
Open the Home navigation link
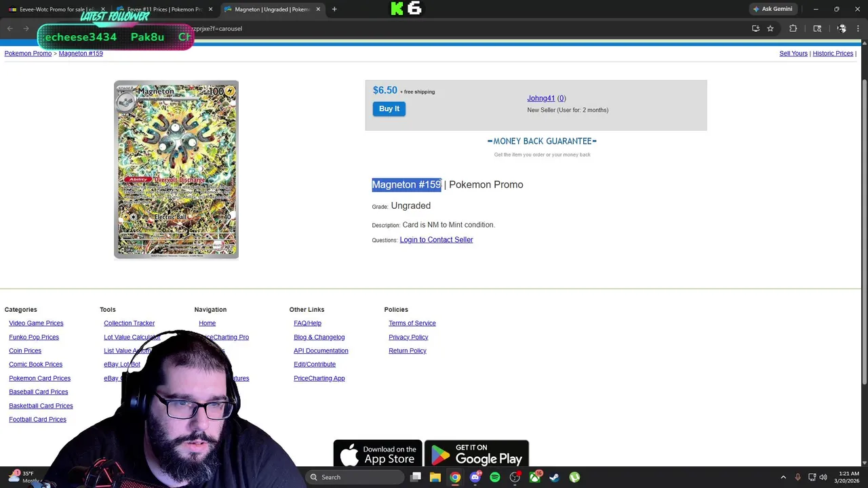[207, 323]
